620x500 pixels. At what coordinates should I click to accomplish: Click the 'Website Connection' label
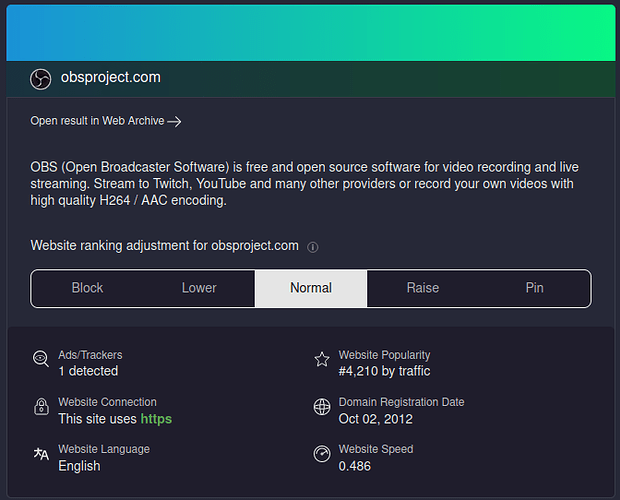point(107,402)
